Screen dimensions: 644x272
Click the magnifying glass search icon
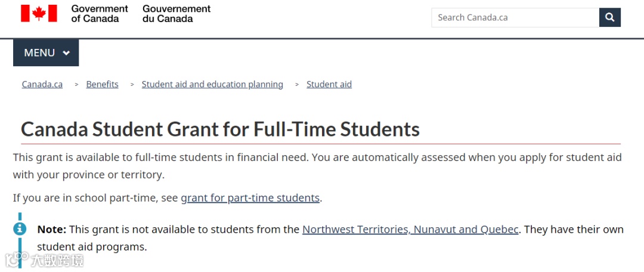(x=609, y=17)
